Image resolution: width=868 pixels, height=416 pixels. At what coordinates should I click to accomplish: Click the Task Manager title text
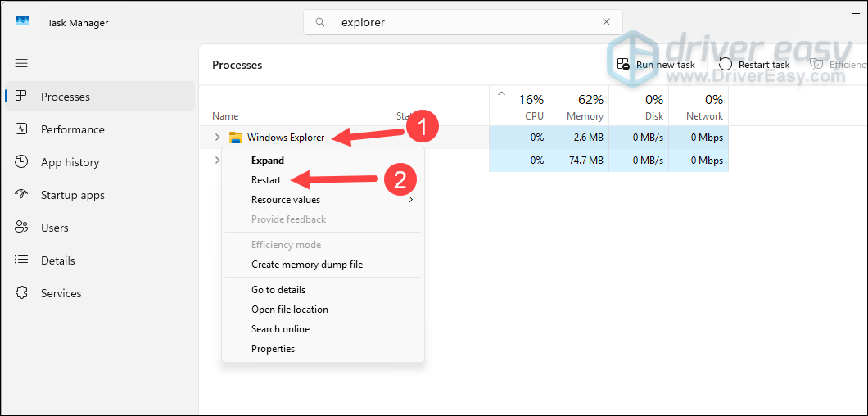(78, 23)
